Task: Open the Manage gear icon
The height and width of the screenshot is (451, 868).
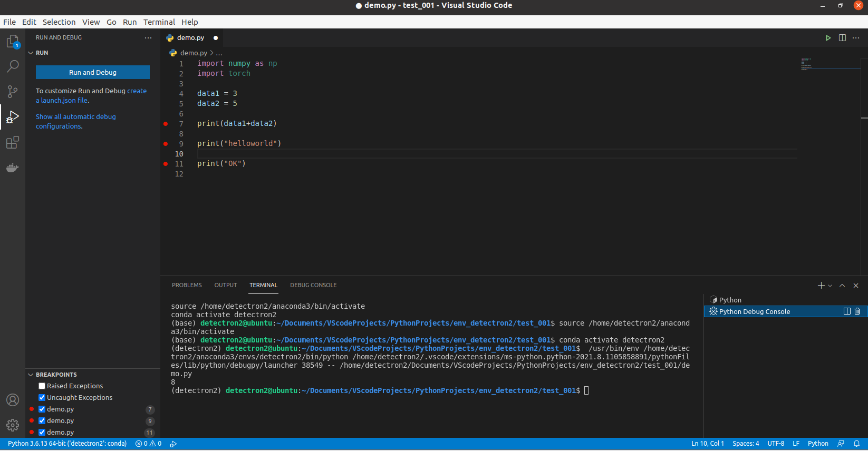Action: [x=13, y=425]
